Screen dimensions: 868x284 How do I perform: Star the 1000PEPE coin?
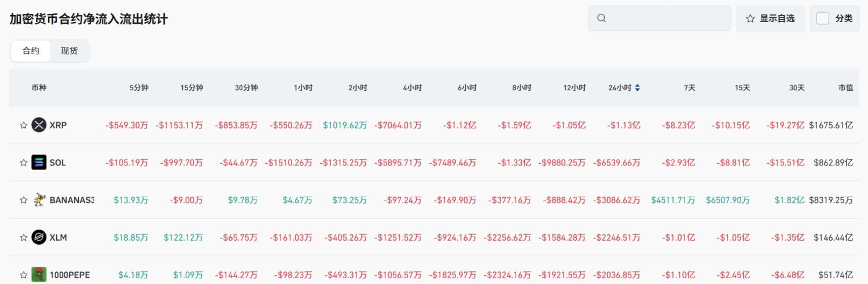24,275
